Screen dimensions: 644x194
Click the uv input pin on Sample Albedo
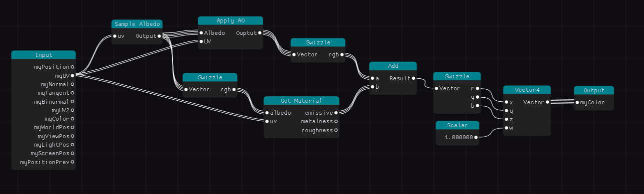[x=114, y=36]
